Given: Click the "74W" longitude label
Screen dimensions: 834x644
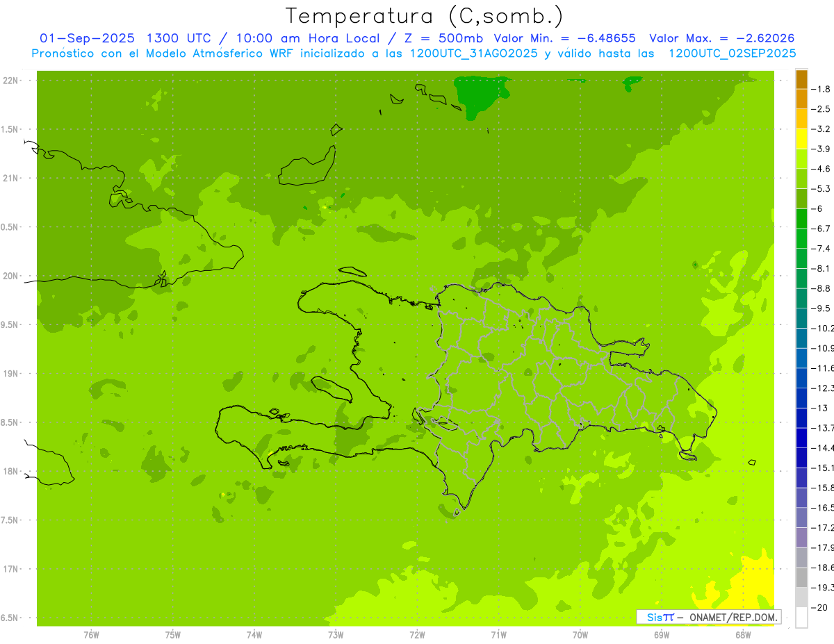Looking at the screenshot, I should pyautogui.click(x=254, y=635).
